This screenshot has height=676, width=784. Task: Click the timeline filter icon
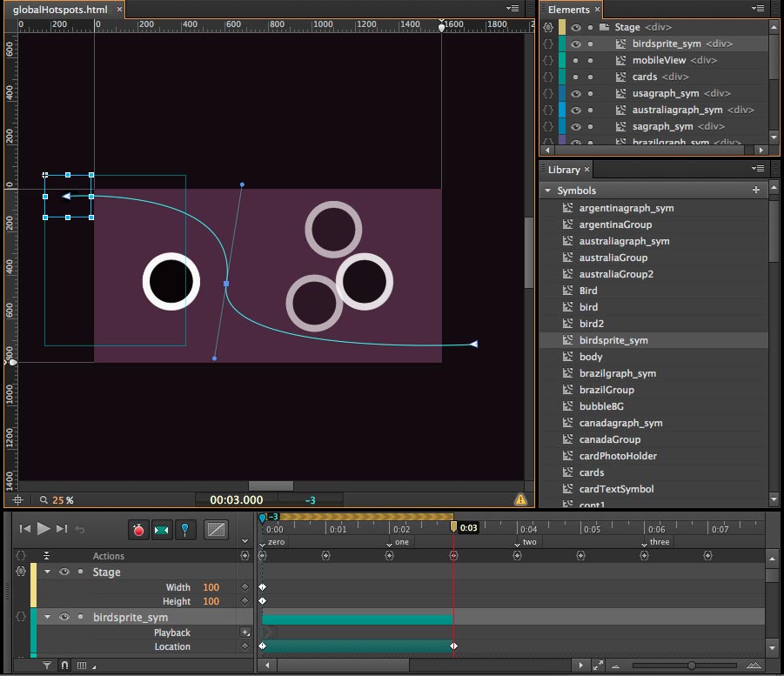[x=46, y=665]
